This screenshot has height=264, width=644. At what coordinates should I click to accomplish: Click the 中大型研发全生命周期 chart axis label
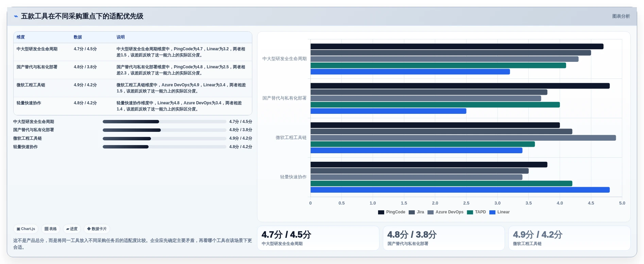click(285, 59)
